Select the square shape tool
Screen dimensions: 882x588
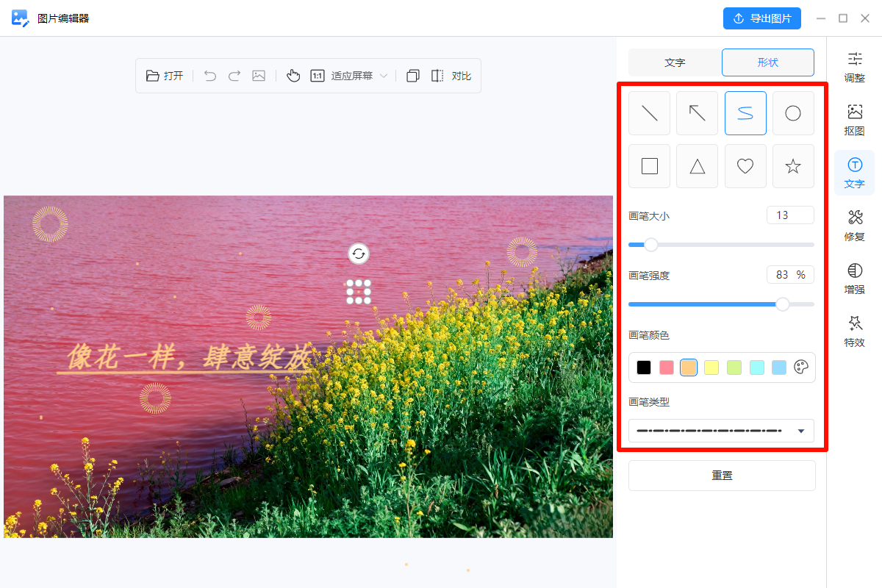649,166
